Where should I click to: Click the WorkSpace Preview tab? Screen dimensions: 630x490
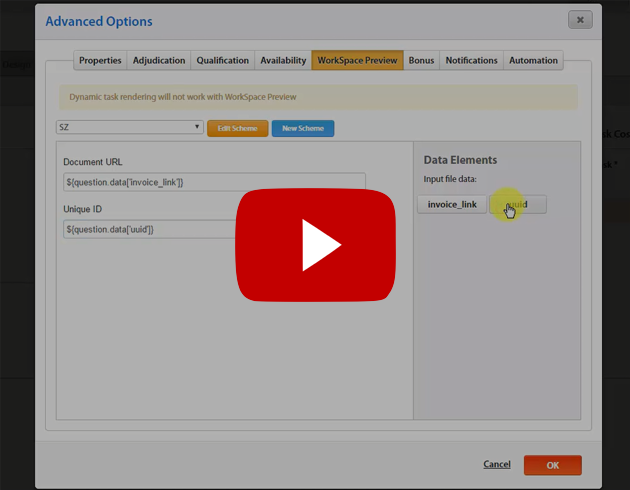point(357,60)
